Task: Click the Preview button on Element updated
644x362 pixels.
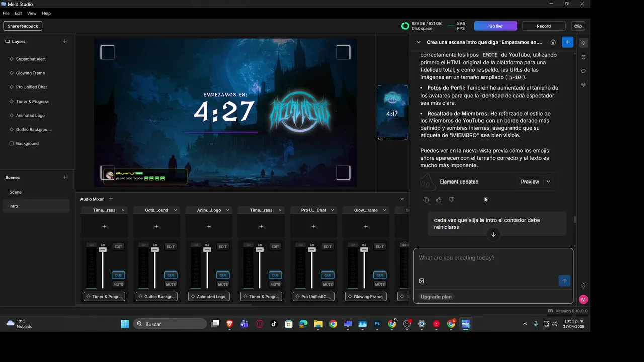Action: (x=530, y=182)
